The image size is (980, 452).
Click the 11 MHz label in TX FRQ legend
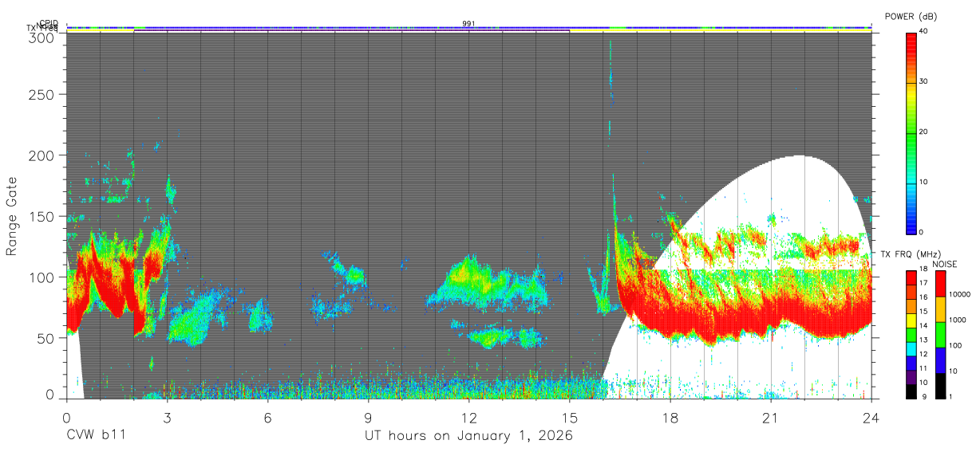click(923, 368)
